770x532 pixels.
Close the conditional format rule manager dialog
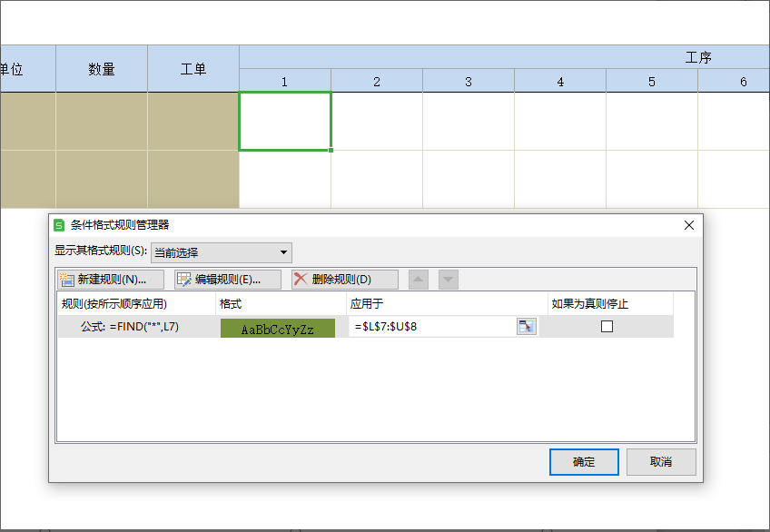(x=688, y=225)
